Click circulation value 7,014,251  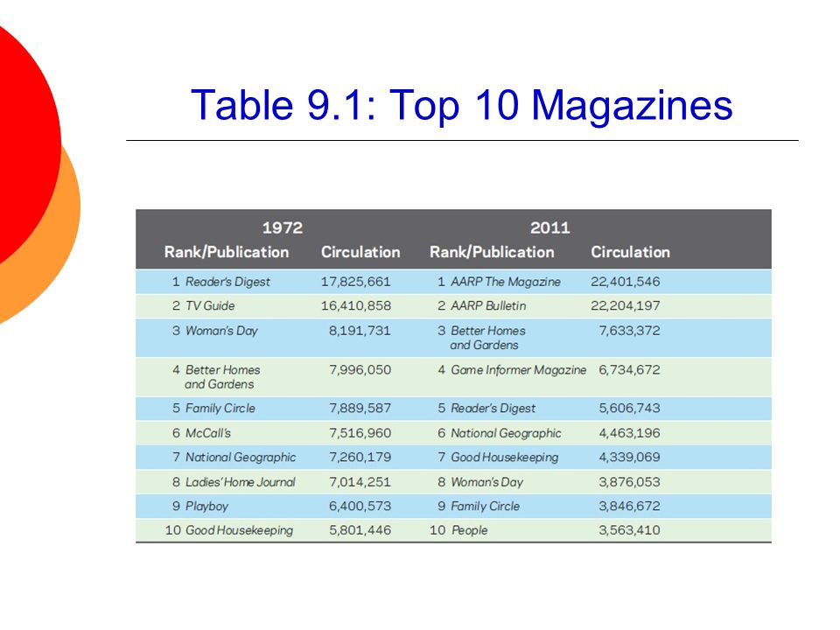[x=360, y=482]
